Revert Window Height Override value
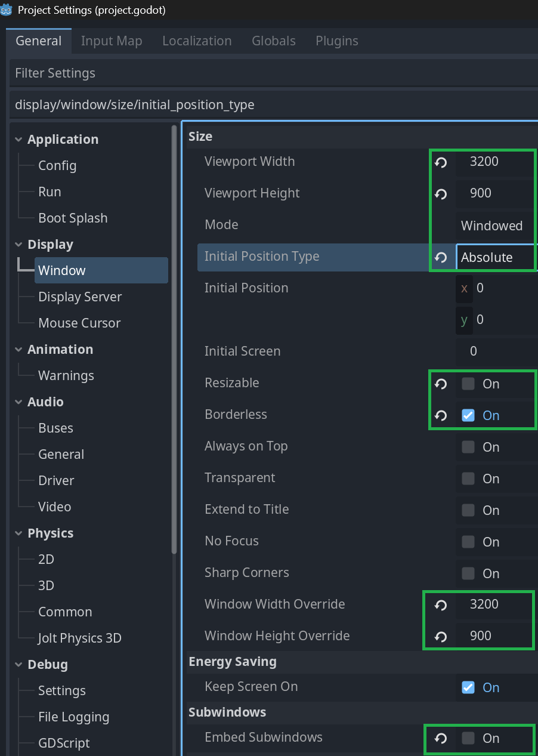538x756 pixels. pos(441,637)
